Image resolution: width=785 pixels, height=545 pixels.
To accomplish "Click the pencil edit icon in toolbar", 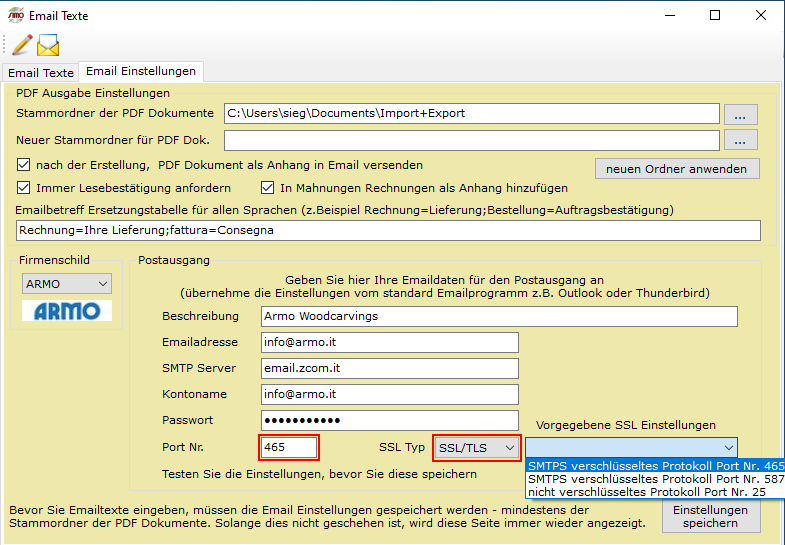I will (x=21, y=45).
